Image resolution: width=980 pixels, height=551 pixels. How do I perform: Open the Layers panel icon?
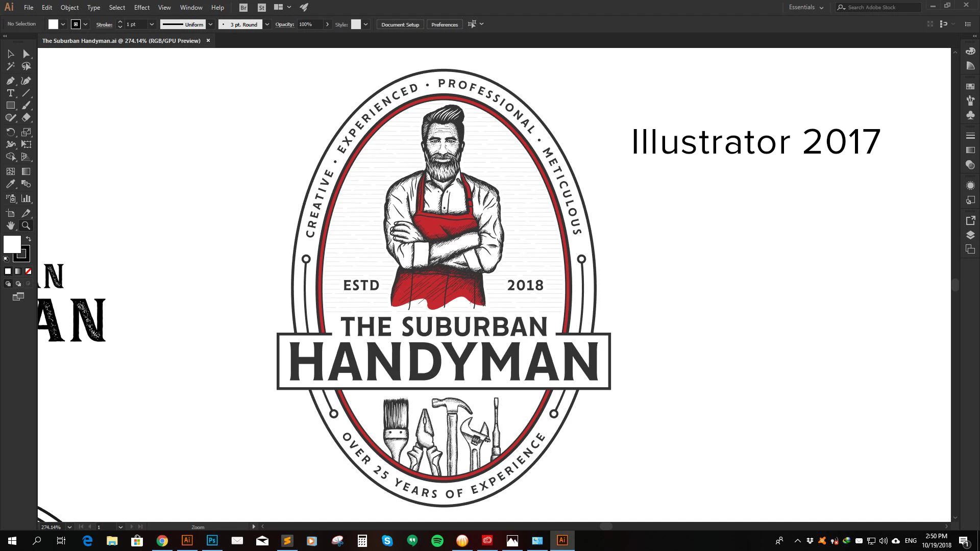[970, 235]
